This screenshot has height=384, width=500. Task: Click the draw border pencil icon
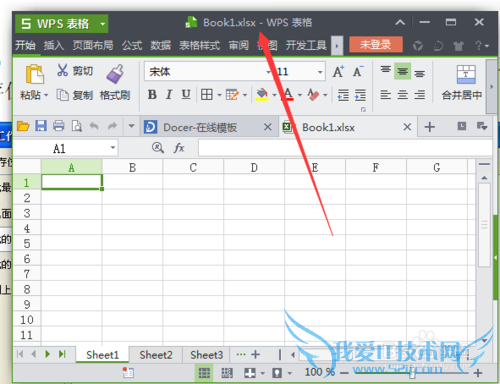(232, 95)
